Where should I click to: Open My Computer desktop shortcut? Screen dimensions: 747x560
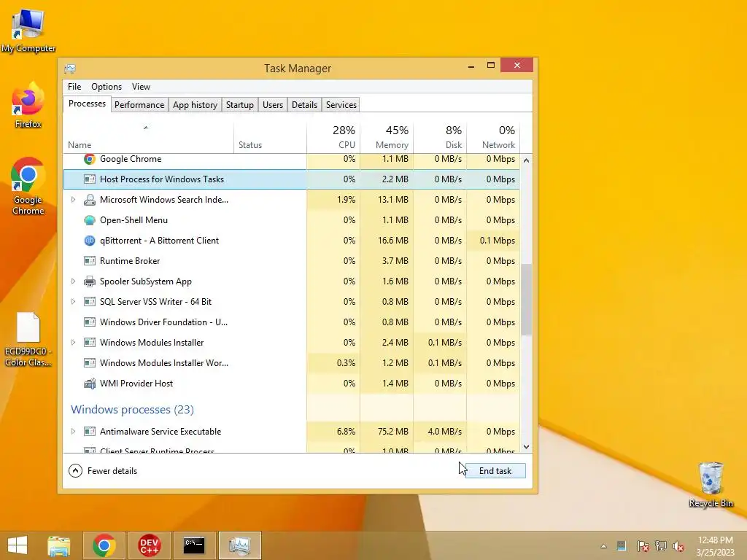click(x=28, y=32)
